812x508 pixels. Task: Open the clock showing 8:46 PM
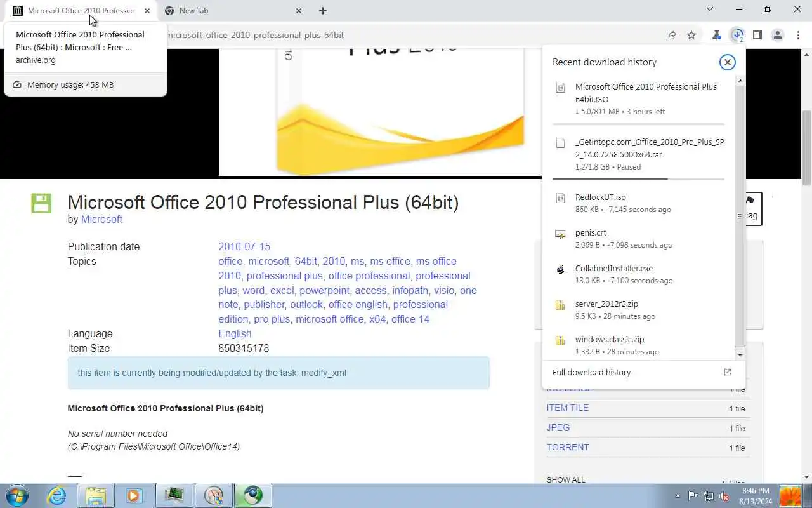pyautogui.click(x=755, y=495)
